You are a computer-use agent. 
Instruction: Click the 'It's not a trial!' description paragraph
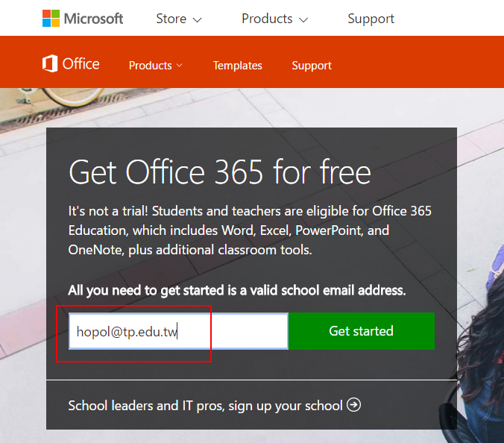tap(250, 230)
